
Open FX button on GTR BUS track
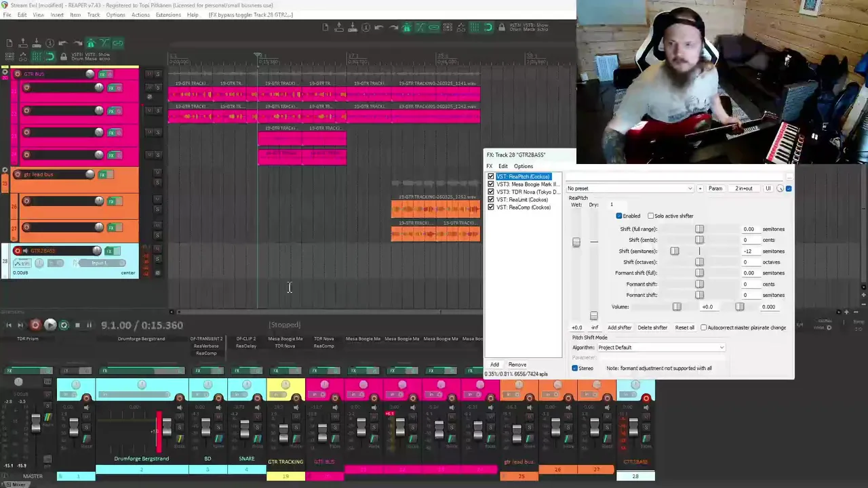103,74
